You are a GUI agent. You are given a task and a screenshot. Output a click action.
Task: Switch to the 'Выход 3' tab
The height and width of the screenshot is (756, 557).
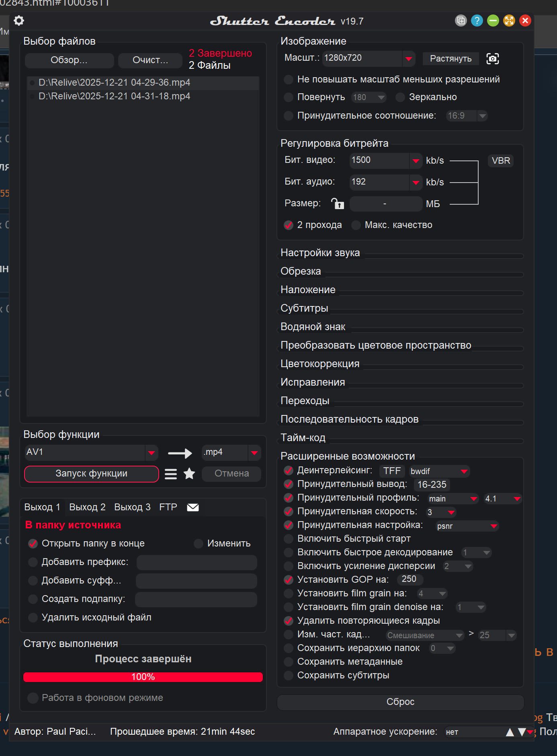tap(132, 507)
